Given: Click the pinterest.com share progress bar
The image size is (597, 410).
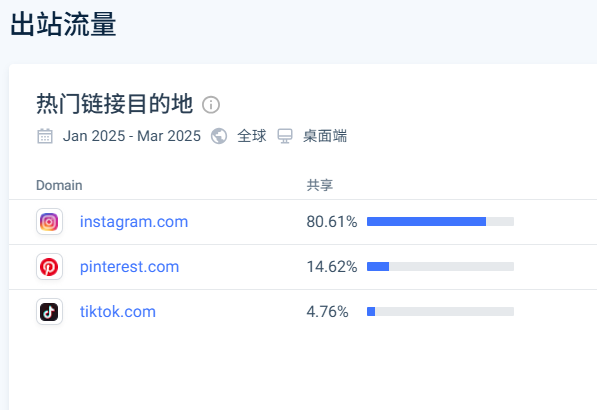Looking at the screenshot, I should (441, 266).
